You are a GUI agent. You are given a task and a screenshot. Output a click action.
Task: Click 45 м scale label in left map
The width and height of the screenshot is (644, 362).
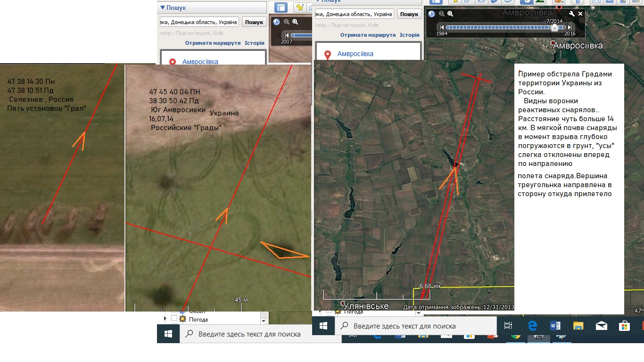[x=241, y=300]
